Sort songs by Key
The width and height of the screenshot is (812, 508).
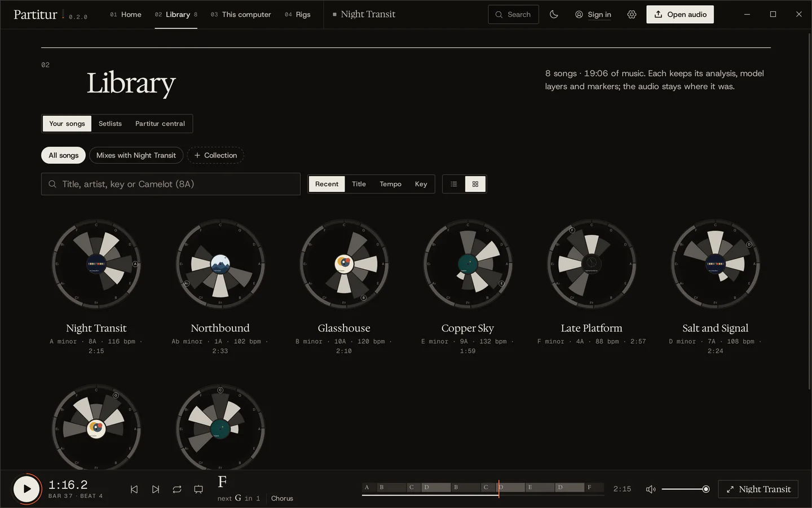[421, 184]
